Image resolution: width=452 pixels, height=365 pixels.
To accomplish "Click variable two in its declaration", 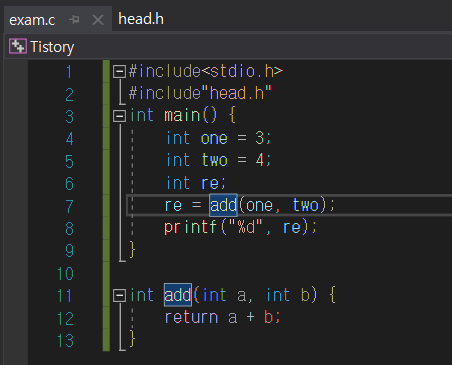I will tap(214, 160).
